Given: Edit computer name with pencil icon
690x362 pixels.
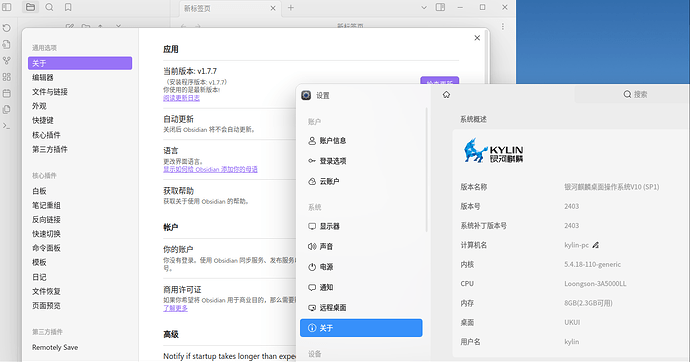Looking at the screenshot, I should (x=595, y=245).
